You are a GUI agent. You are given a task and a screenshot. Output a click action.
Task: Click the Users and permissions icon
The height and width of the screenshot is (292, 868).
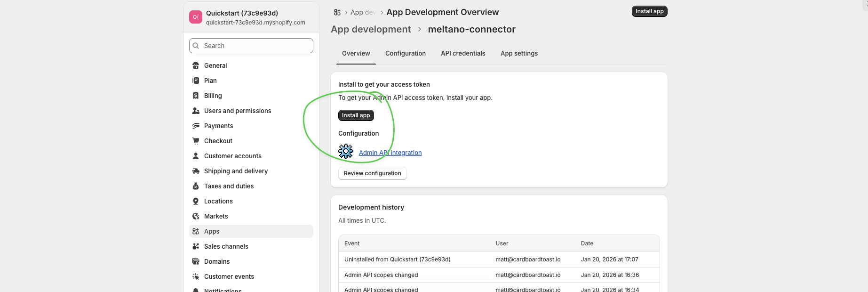coord(196,111)
